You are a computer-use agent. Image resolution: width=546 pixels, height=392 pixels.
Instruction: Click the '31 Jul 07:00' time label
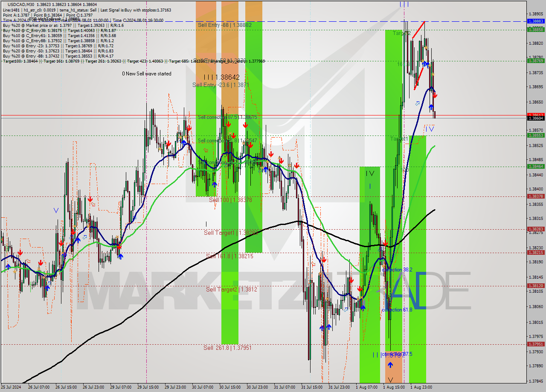285,387
